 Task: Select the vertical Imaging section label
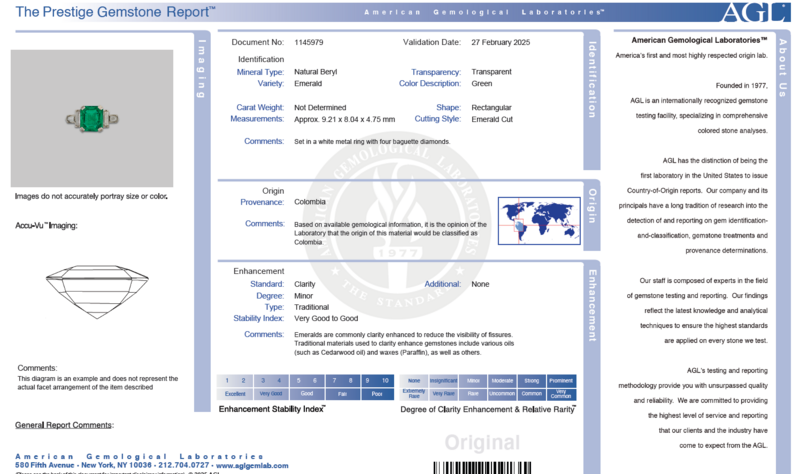[202, 68]
